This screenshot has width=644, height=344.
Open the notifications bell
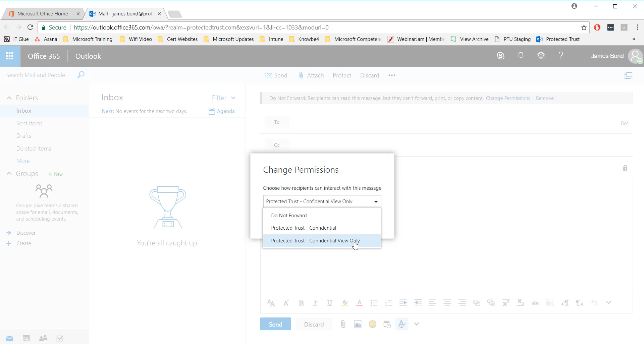pyautogui.click(x=521, y=56)
